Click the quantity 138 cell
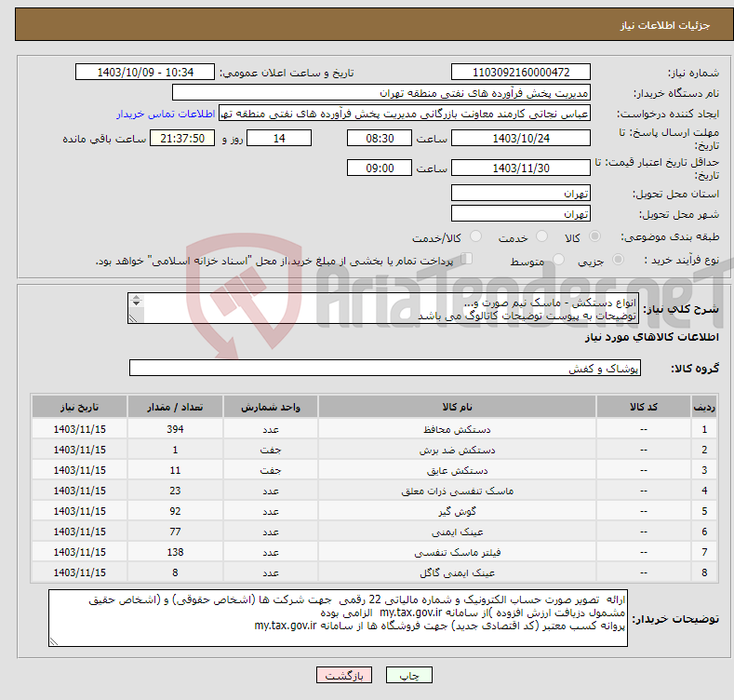This screenshot has width=734, height=700. pyautogui.click(x=175, y=552)
